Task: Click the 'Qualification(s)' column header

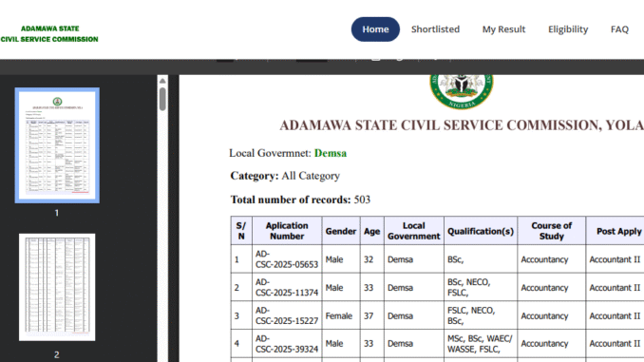Action: [481, 231]
